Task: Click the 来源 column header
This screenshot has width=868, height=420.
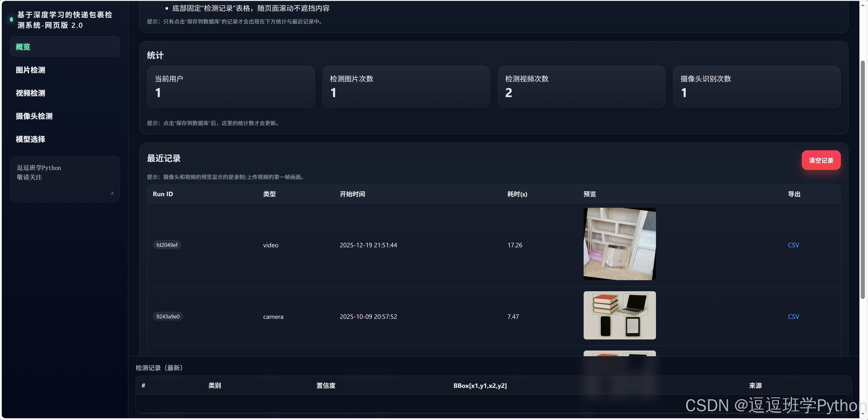Action: pyautogui.click(x=755, y=385)
